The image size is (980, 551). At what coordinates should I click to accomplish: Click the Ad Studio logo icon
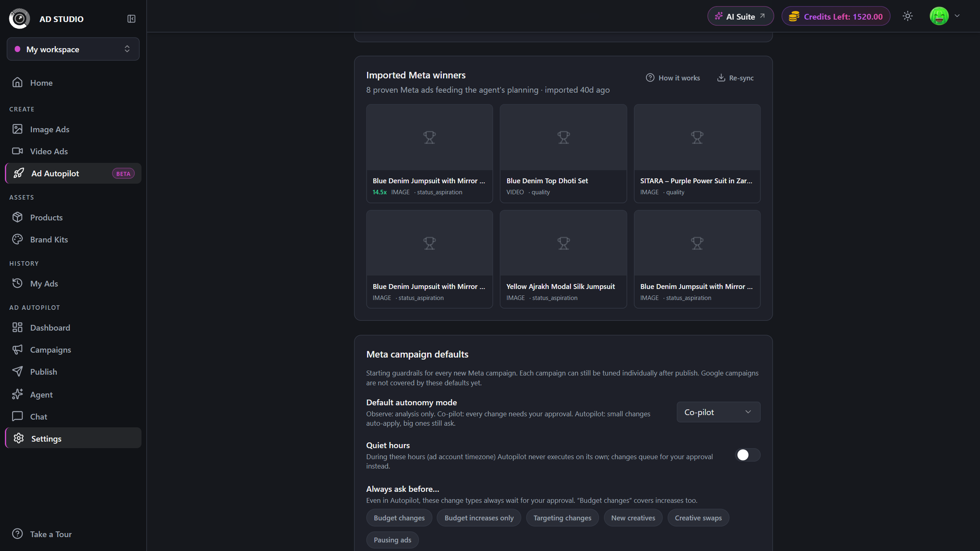pyautogui.click(x=20, y=19)
